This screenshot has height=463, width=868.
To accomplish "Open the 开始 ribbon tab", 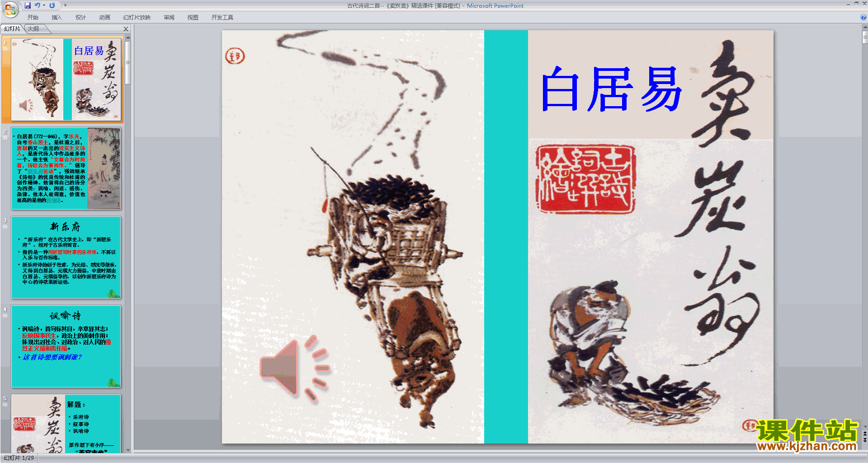I will (33, 17).
